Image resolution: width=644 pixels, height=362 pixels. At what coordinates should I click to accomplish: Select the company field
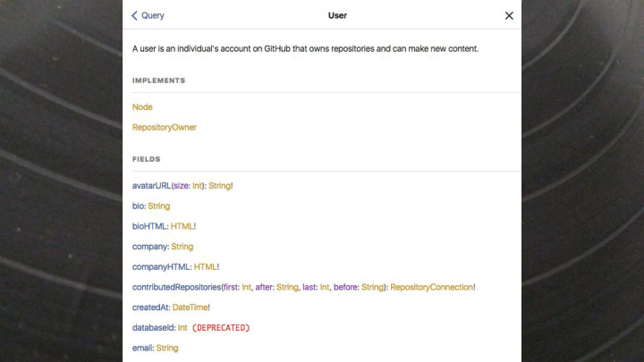pyautogui.click(x=149, y=247)
